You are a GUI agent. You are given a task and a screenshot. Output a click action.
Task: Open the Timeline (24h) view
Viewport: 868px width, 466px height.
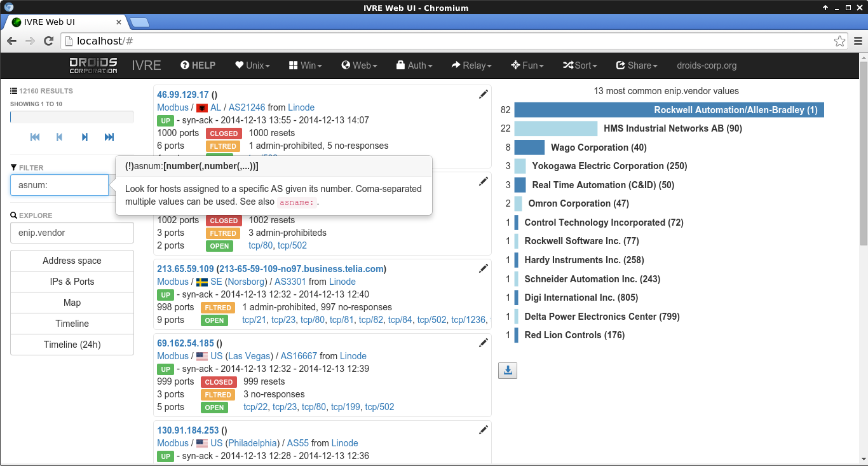click(72, 345)
